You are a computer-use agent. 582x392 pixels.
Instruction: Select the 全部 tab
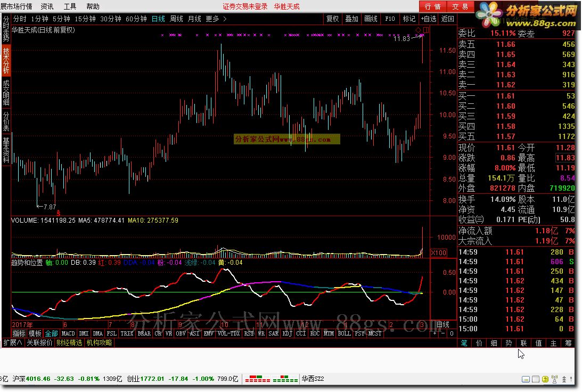[51, 333]
